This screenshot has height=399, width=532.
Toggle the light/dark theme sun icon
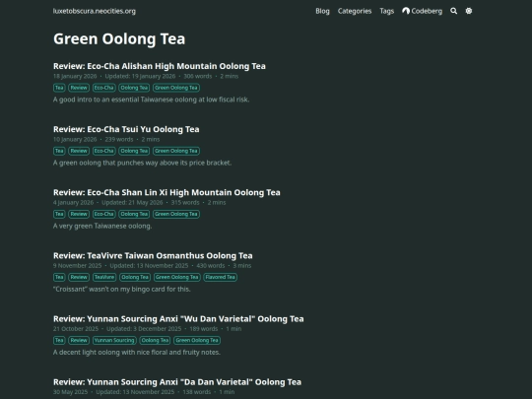pyautogui.click(x=469, y=11)
